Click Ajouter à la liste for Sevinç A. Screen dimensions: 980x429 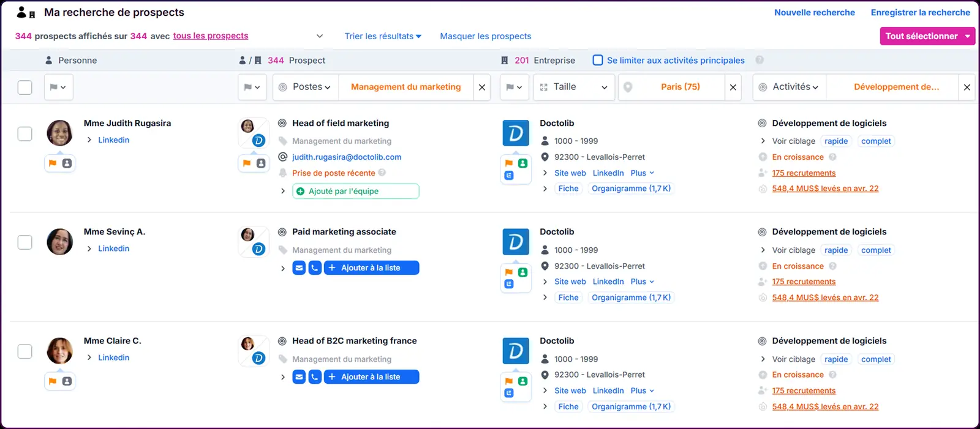[x=371, y=268]
